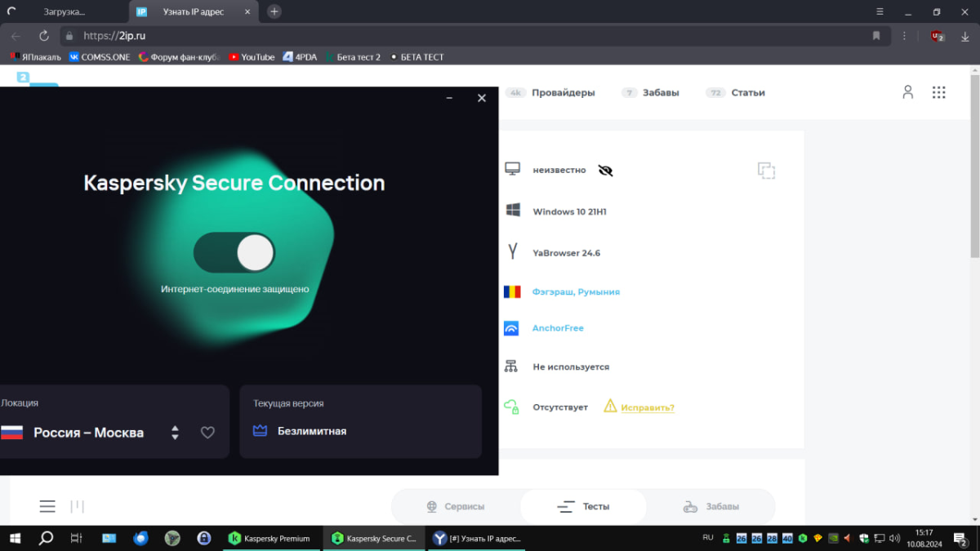
Task: Open the YouTube bookmark
Action: [x=252, y=57]
